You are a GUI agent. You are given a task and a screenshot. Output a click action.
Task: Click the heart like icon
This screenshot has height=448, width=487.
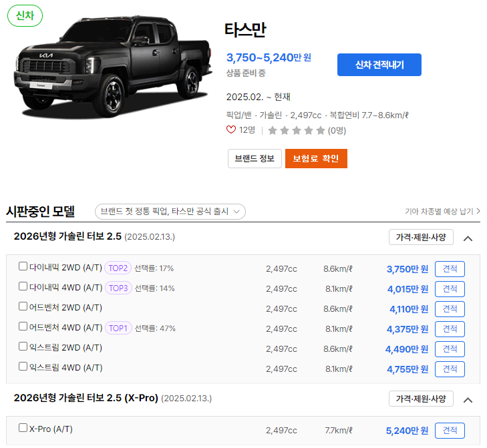coord(230,130)
